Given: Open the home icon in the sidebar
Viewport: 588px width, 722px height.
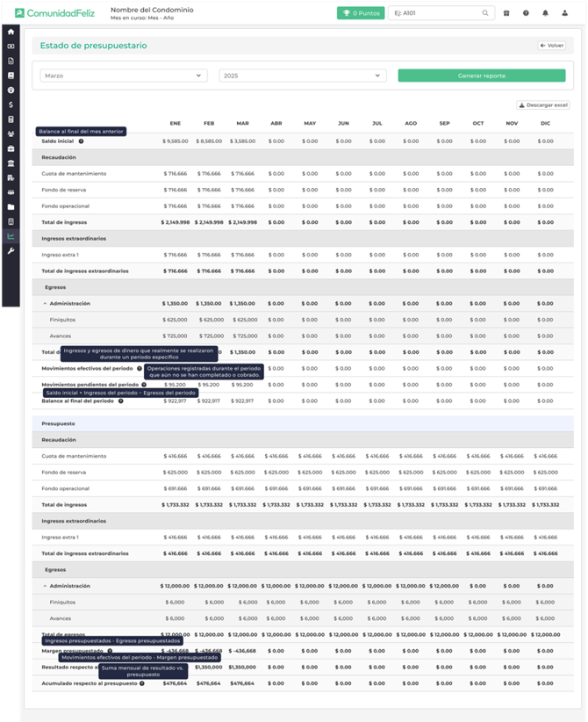Looking at the screenshot, I should 11,32.
